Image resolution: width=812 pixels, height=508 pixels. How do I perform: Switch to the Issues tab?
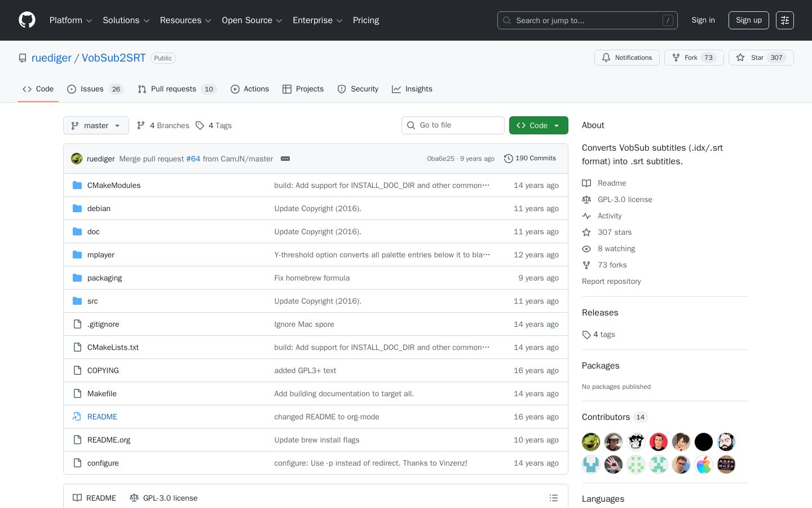(95, 89)
